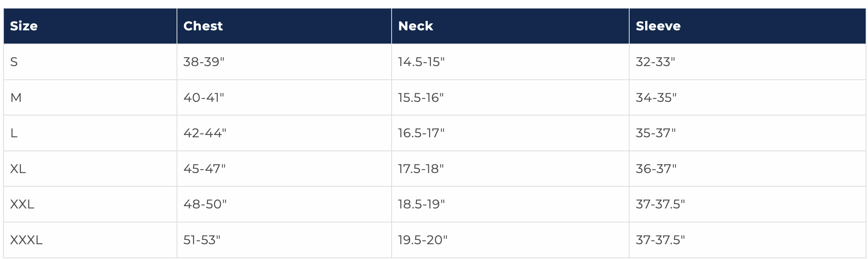Select the XL size cell
This screenshot has width=868, height=259.
tap(18, 169)
